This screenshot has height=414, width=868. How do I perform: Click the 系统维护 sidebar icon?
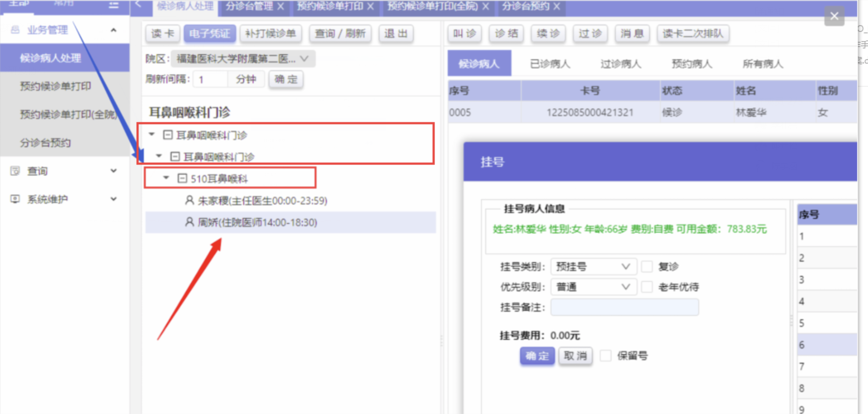pyautogui.click(x=15, y=199)
